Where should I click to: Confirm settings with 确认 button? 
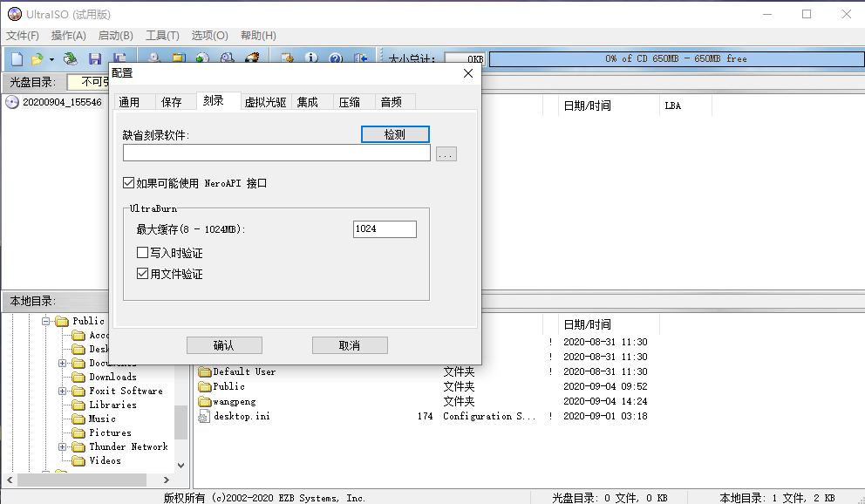pos(224,346)
